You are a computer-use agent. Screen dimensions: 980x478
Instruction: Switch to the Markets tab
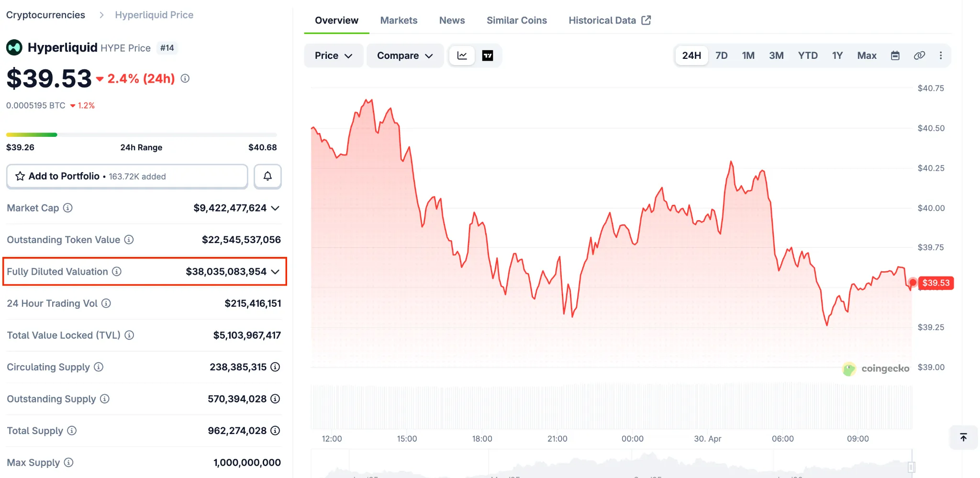coord(399,21)
